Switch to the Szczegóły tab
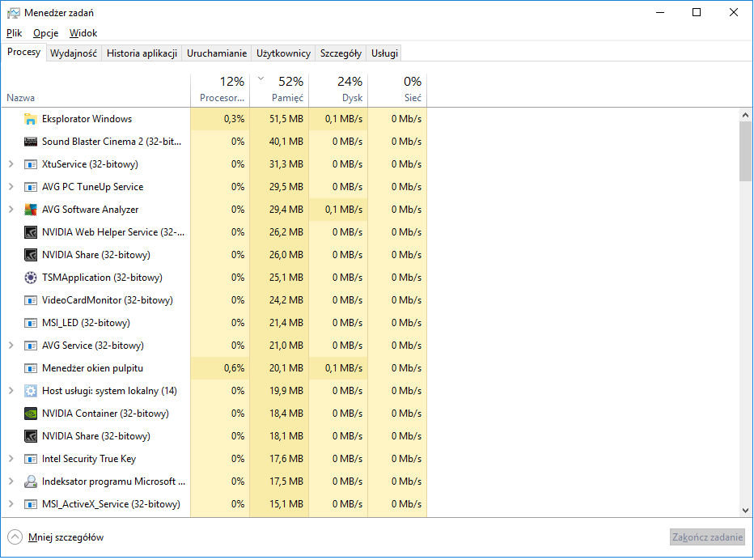754x560 pixels. coord(341,53)
